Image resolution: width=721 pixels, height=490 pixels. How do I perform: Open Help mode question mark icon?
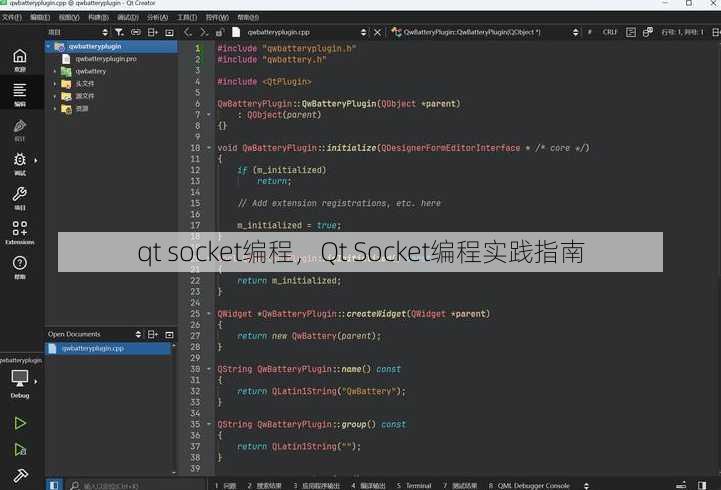[x=19, y=267]
